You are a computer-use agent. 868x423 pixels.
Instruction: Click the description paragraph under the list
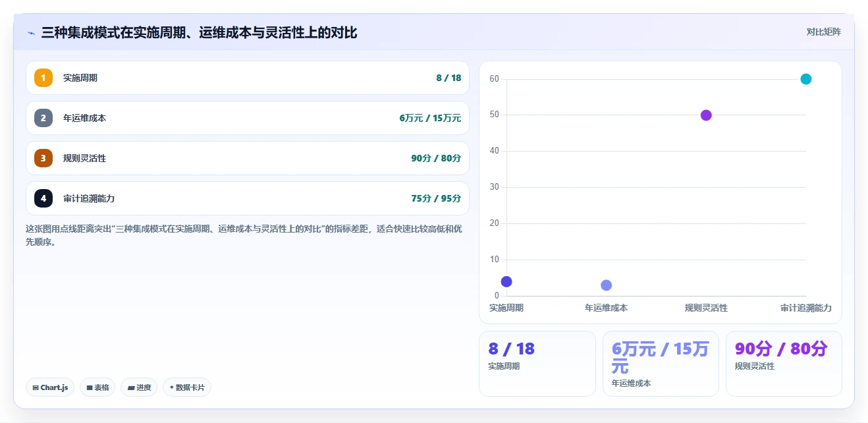(244, 235)
